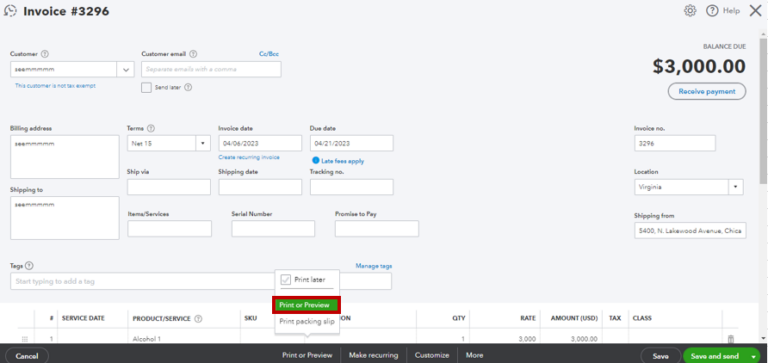Click the Send later help icon
Image resolution: width=768 pixels, height=363 pixels.
[x=188, y=88]
